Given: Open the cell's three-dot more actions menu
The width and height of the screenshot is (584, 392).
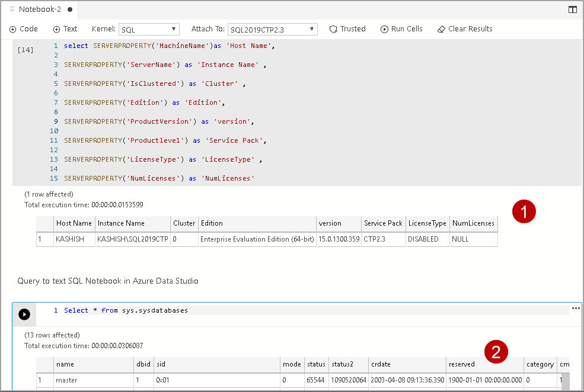Looking at the screenshot, I should [575, 309].
